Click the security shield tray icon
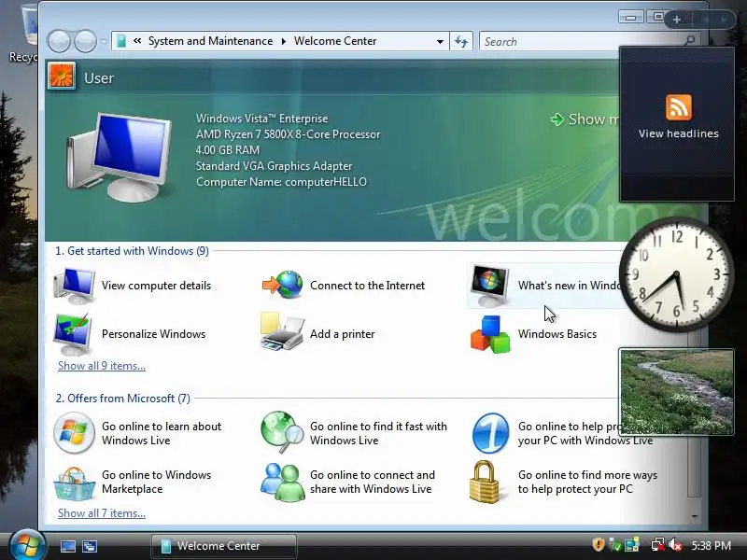The image size is (747, 560). pyautogui.click(x=599, y=544)
